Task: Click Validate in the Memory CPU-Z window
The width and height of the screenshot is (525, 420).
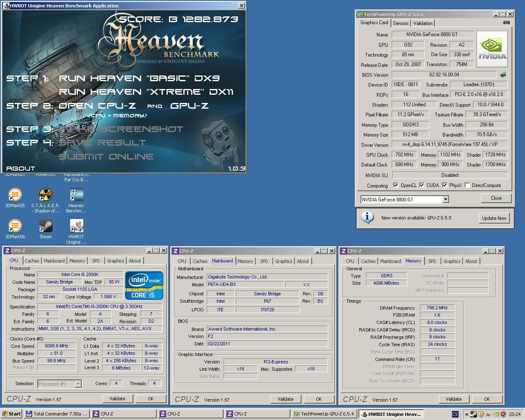Action: pos(454,399)
